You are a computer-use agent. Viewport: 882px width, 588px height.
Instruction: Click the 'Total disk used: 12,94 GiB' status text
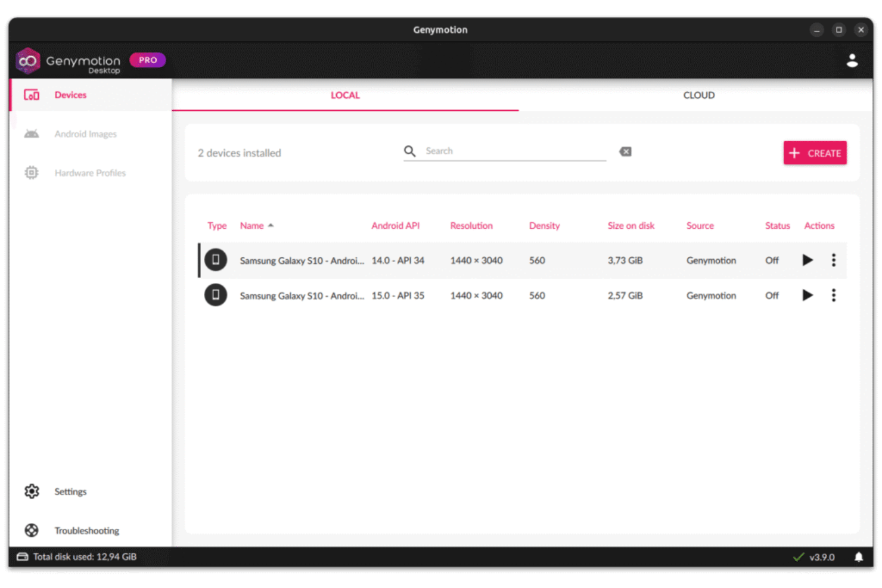click(x=85, y=557)
